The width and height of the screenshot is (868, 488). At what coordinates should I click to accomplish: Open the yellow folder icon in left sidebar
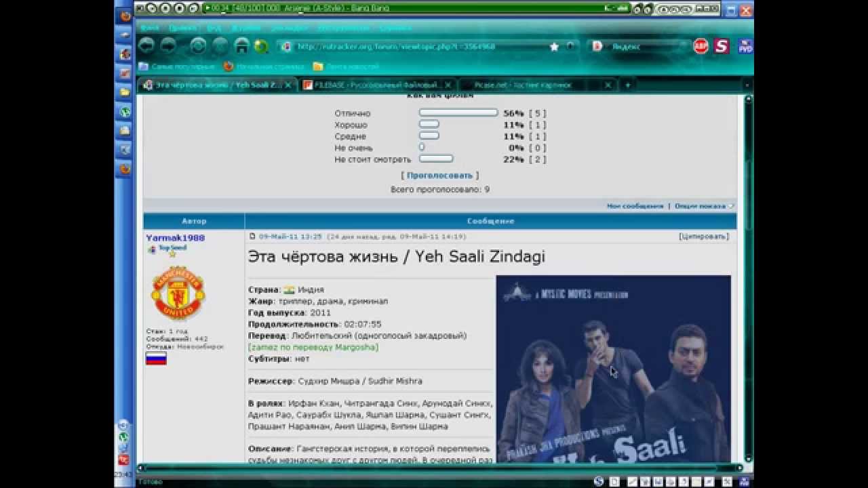(125, 91)
